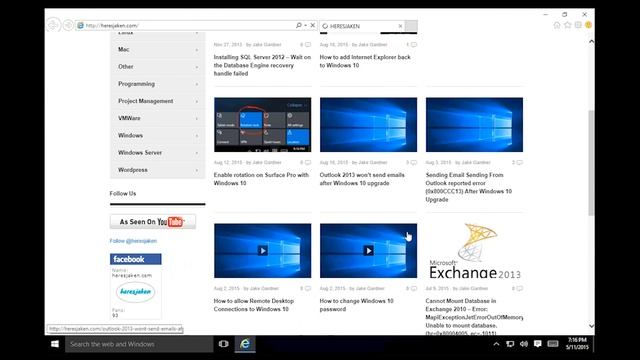This screenshot has width=640, height=360.
Task: Open Enable rotation on Surface Pro article
Action: pyautogui.click(x=261, y=179)
